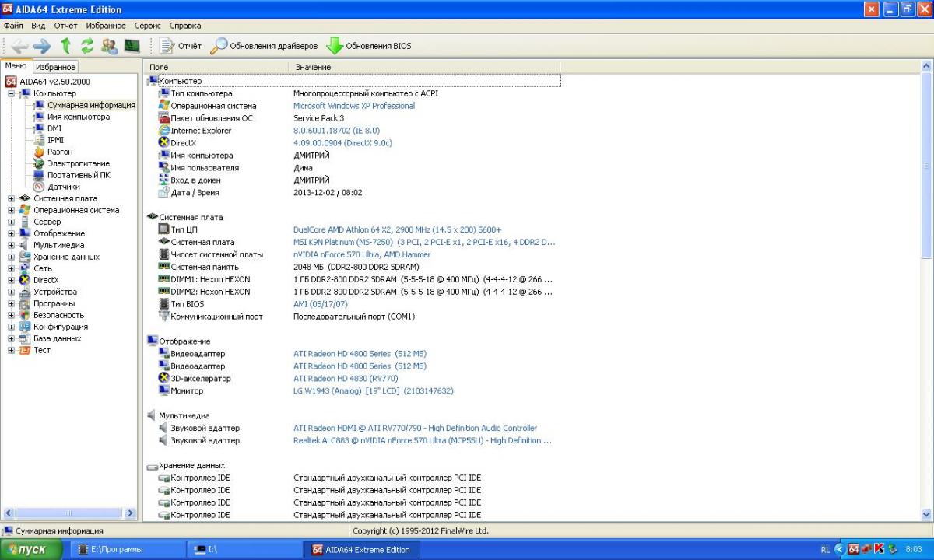Expand the Мультимедиа tree node

(x=11, y=245)
